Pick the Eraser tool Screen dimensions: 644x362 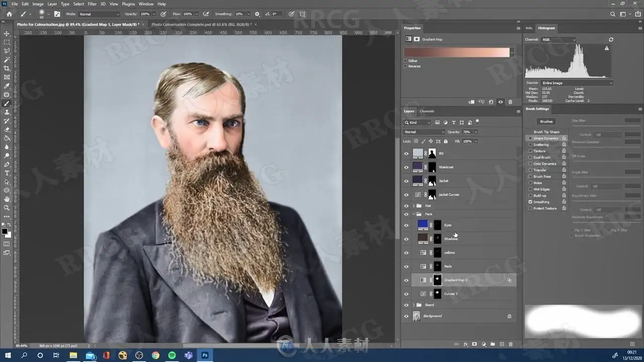(x=7, y=130)
